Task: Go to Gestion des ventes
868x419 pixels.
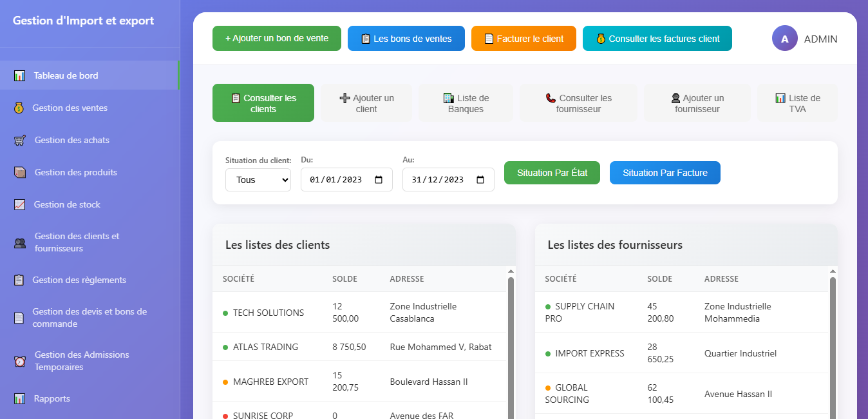Action: point(90,108)
